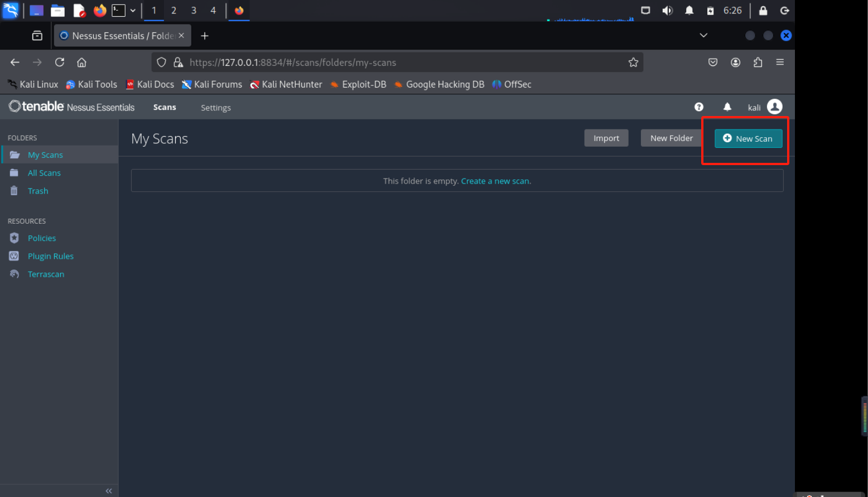Viewport: 868px width, 497px height.
Task: Open the My Scans folder
Action: pyautogui.click(x=59, y=155)
